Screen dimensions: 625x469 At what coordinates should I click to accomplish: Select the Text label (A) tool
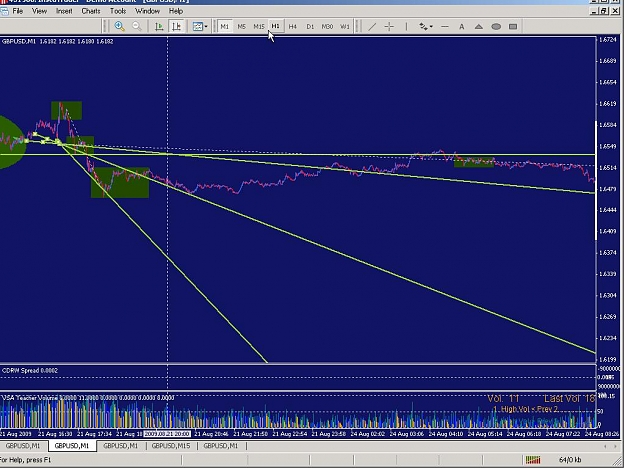click(462, 27)
